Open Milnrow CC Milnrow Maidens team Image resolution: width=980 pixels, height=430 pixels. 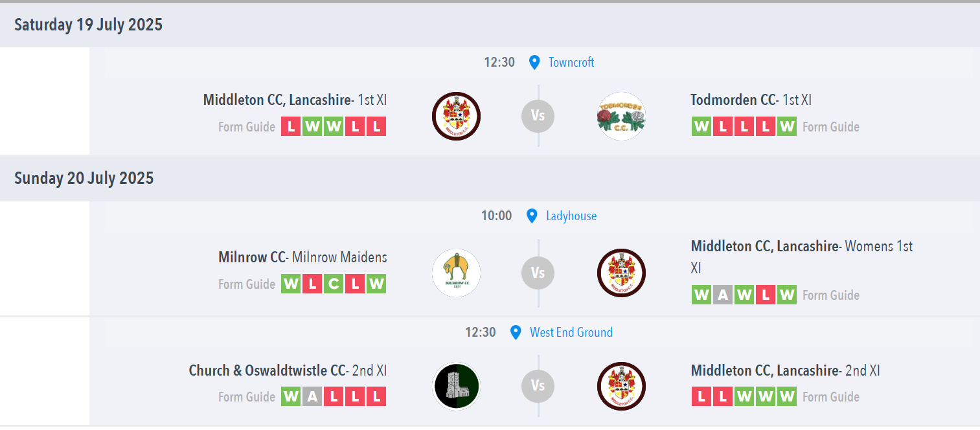pyautogui.click(x=302, y=257)
